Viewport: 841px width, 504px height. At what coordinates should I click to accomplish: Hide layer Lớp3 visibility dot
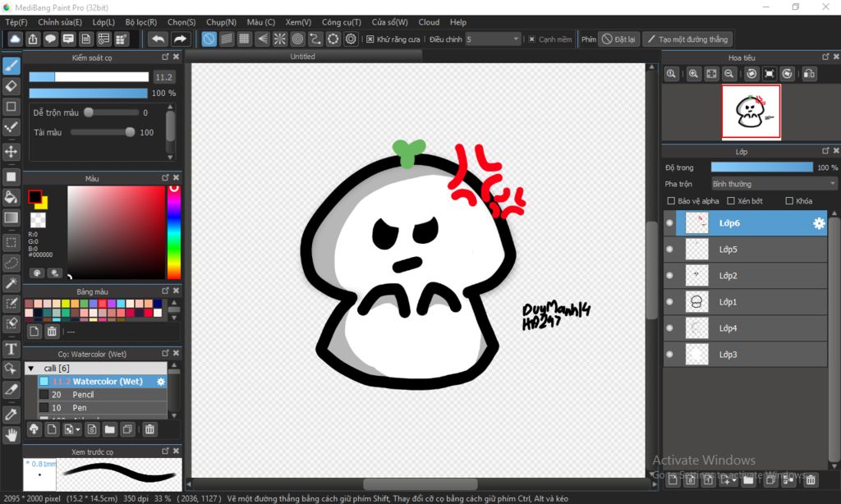click(669, 355)
